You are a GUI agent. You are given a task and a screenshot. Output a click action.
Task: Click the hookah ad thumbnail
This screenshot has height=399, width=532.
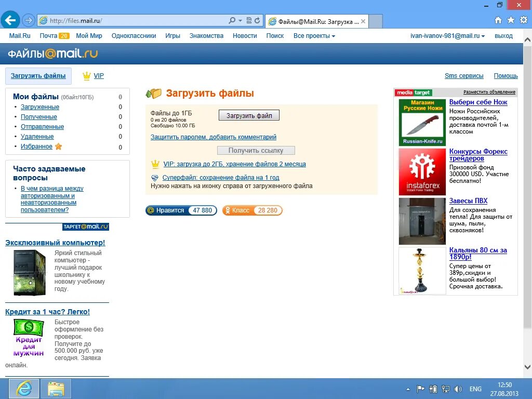pos(422,270)
